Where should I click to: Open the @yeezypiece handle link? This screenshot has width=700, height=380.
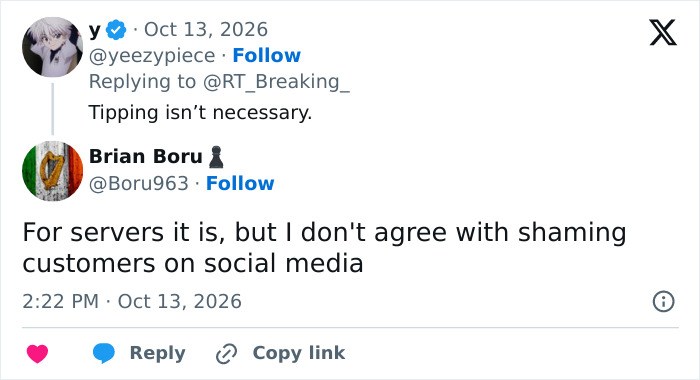coord(152,56)
